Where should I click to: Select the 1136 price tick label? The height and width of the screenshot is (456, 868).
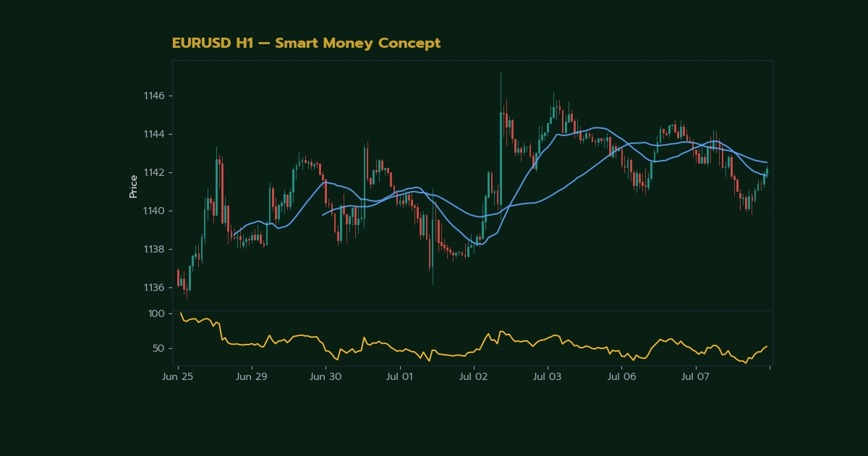[154, 287]
